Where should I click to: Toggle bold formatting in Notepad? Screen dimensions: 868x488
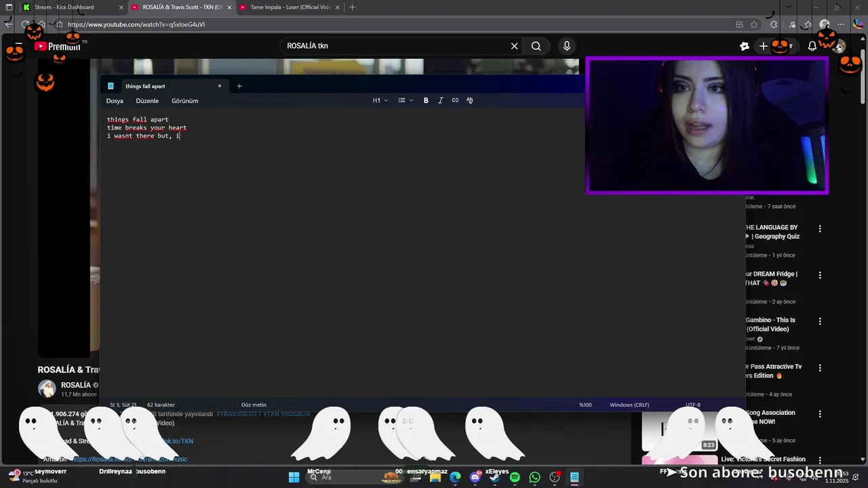(426, 100)
